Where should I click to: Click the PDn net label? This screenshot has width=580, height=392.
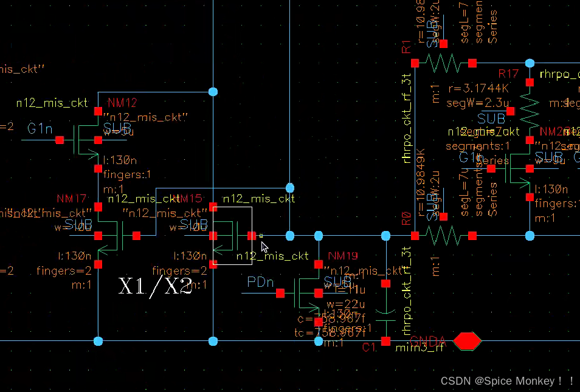[x=260, y=283]
